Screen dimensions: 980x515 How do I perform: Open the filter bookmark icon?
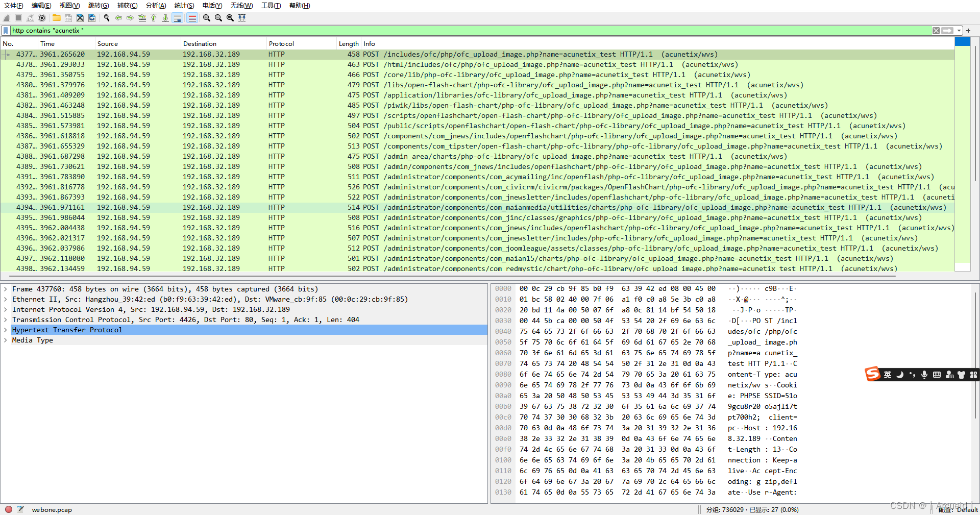6,31
